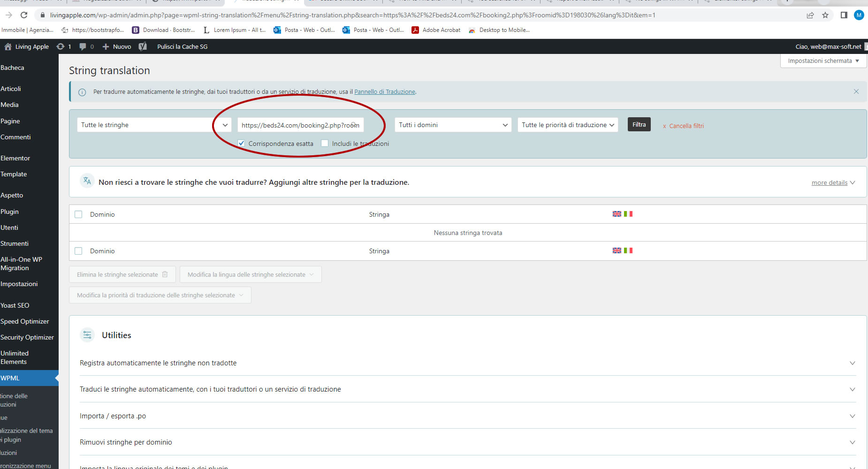Click the comments bubble icon in admin bar

point(83,46)
